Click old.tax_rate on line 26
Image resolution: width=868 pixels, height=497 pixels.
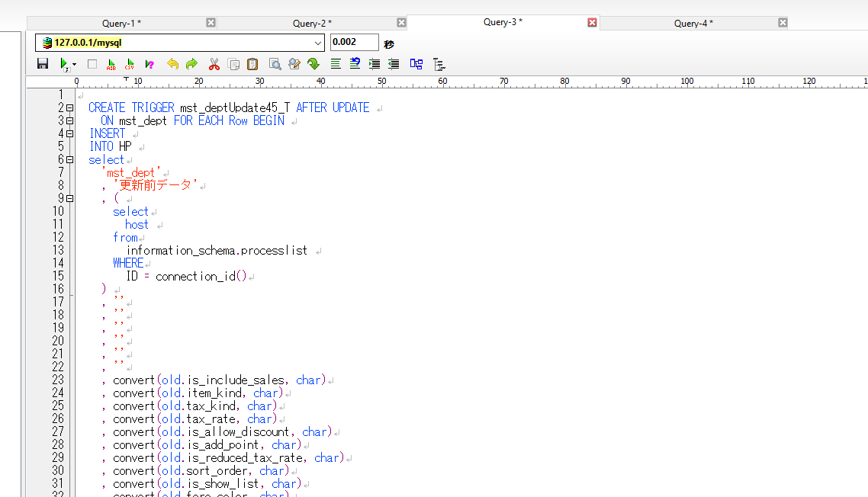[x=199, y=419]
